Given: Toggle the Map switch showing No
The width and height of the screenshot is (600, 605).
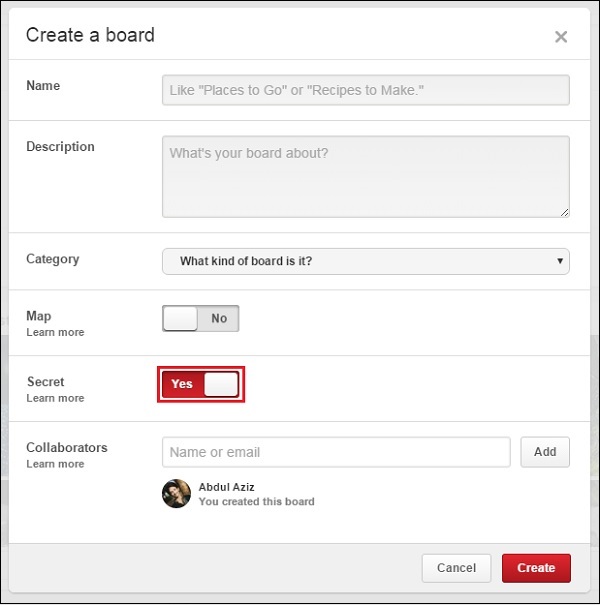Looking at the screenshot, I should click(x=200, y=318).
